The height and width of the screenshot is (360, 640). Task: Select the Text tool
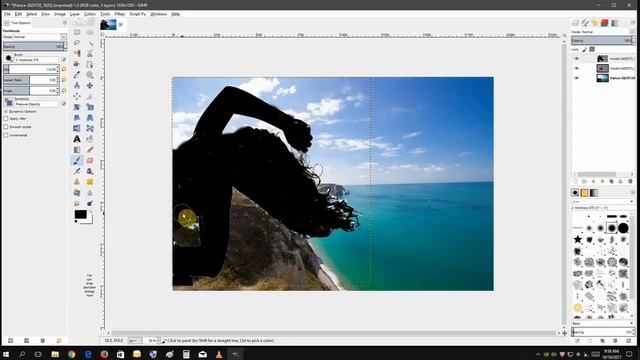(x=77, y=139)
